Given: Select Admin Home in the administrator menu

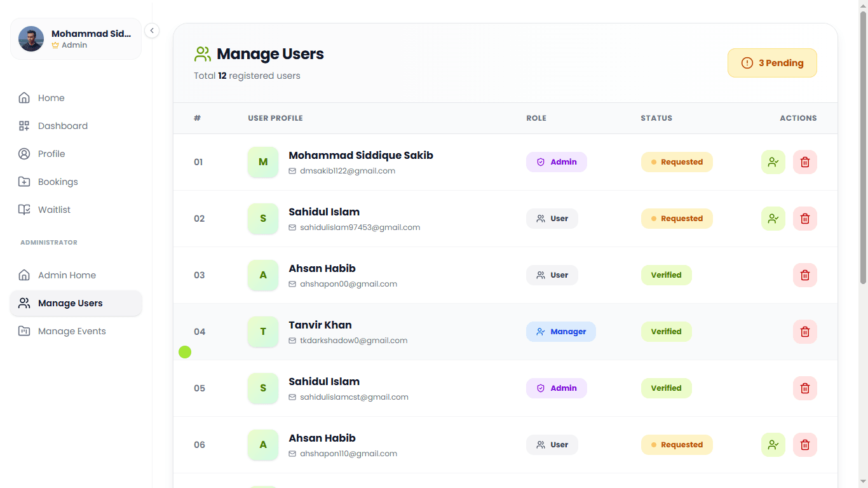Looking at the screenshot, I should pos(67,275).
